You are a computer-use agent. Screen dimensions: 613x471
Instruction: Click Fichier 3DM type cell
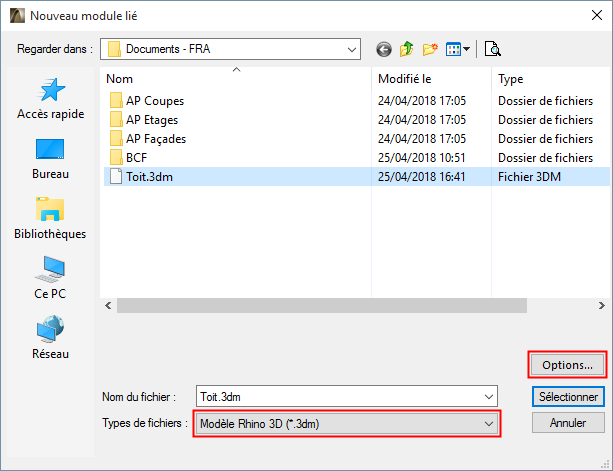click(529, 177)
